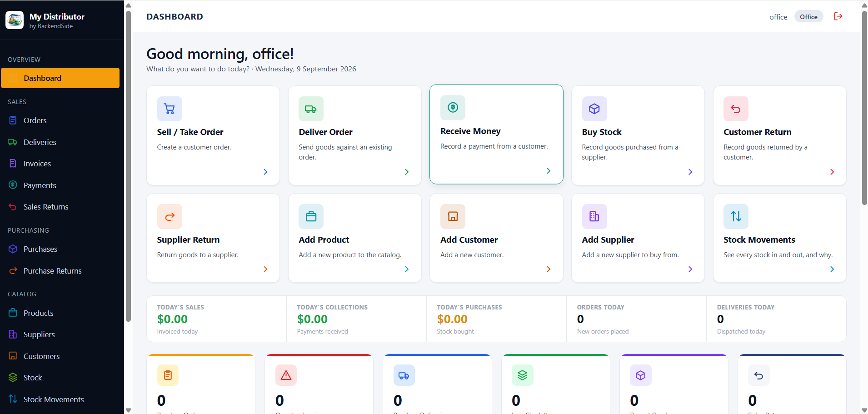Click the return arrow icon on Customer Return
This screenshot has width=868, height=414.
click(x=736, y=109)
